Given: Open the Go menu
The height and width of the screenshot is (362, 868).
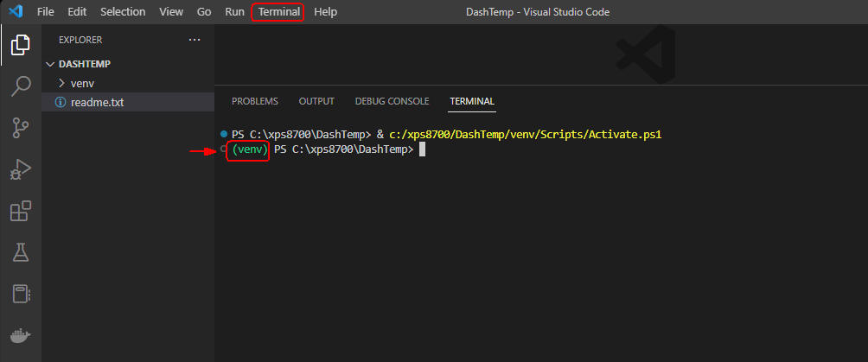Looking at the screenshot, I should click(x=204, y=11).
